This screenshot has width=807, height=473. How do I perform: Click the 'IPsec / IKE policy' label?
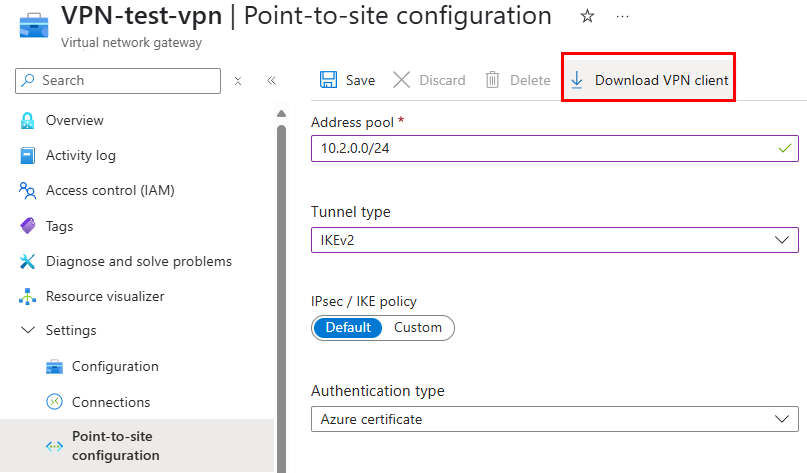coord(364,302)
